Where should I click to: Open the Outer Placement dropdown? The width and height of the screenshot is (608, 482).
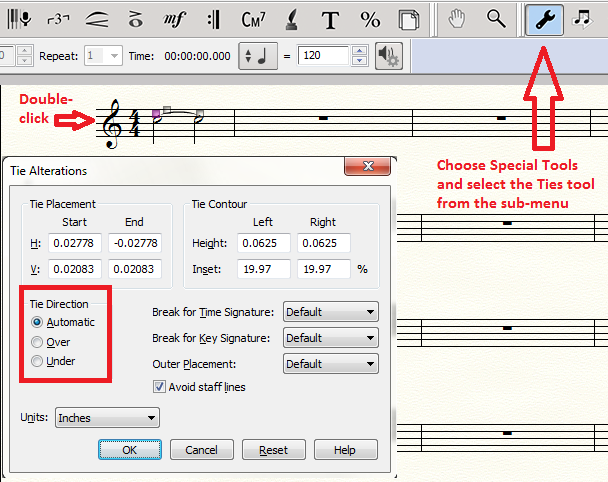coord(330,364)
